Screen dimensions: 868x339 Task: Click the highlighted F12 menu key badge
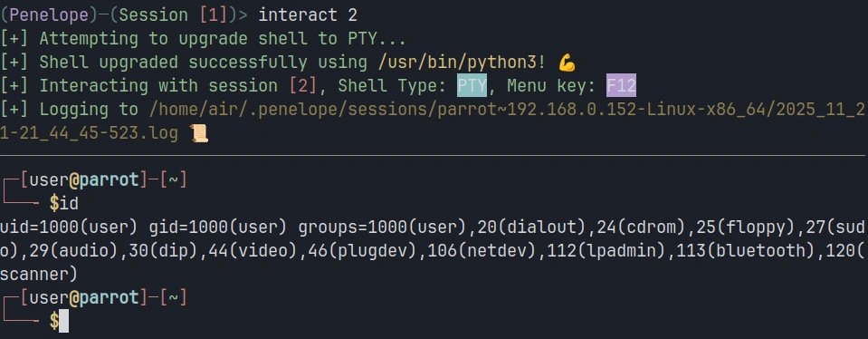click(621, 86)
